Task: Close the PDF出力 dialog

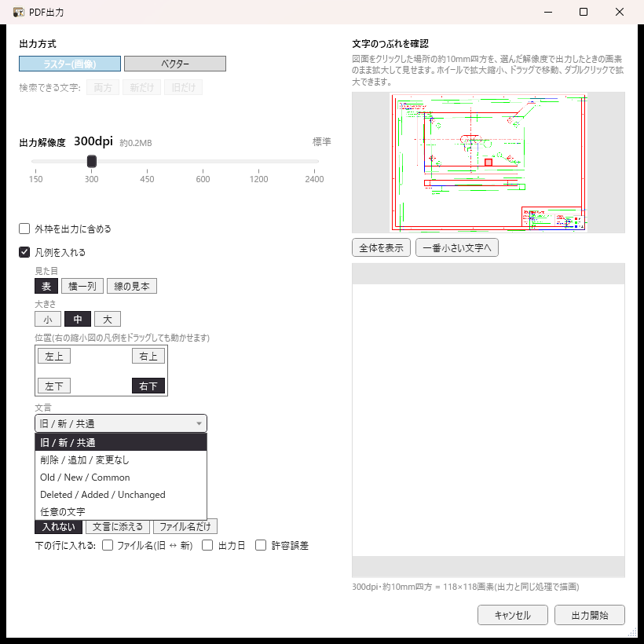Action: click(620, 12)
